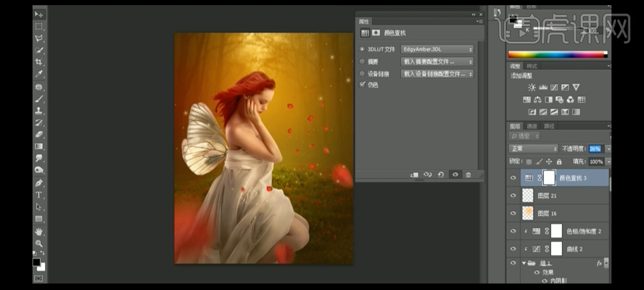The width and height of the screenshot is (644, 290).
Task: Select the Zoom magnifier tool
Action: click(x=39, y=243)
